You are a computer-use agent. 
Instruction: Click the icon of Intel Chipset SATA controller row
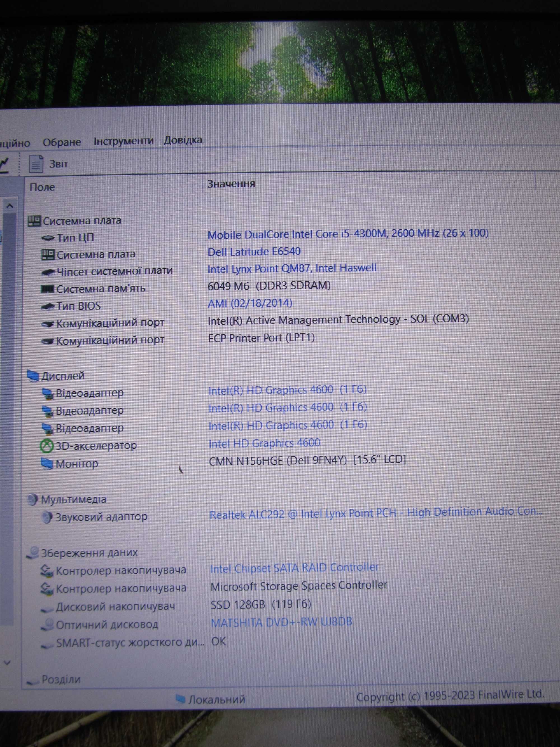46,571
